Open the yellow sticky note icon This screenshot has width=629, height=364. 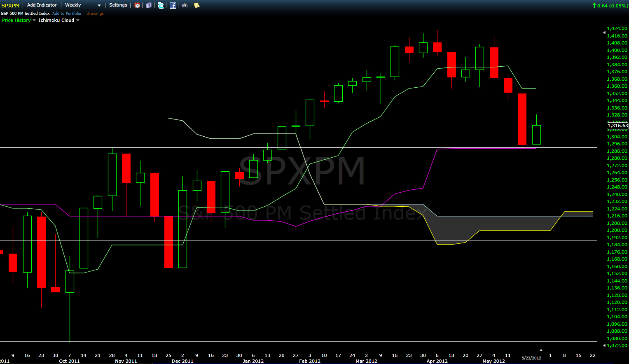(x=197, y=5)
